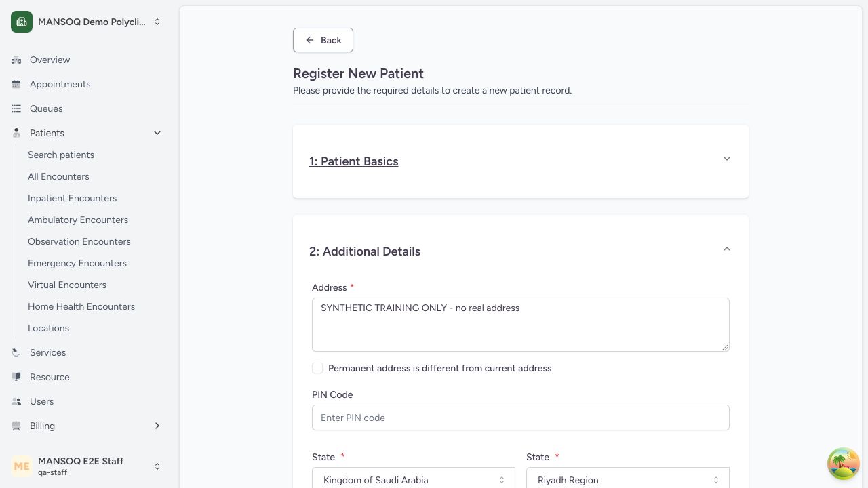Open the Resource page link
The image size is (868, 488).
[50, 377]
